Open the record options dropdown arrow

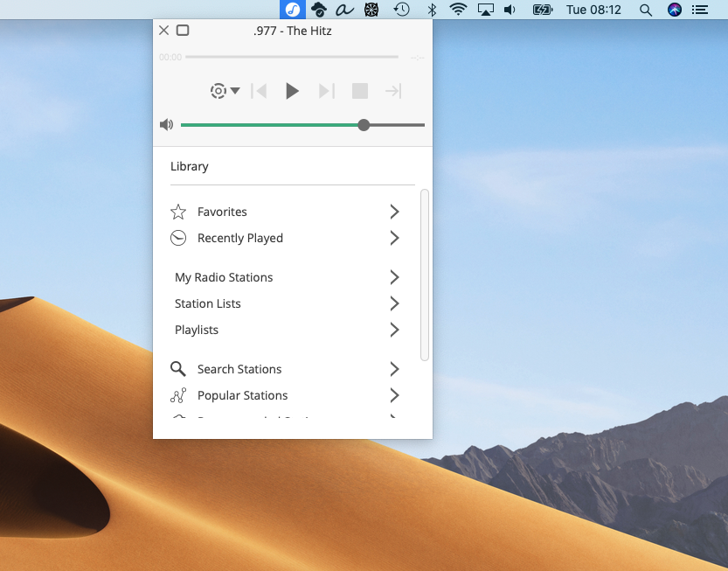(233, 90)
